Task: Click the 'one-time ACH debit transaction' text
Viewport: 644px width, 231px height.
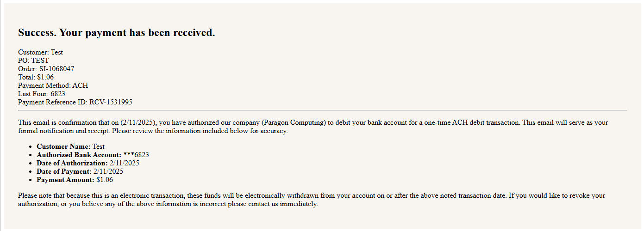Action: (472, 123)
